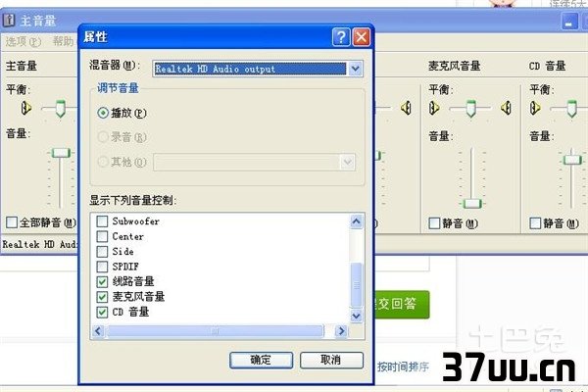This screenshot has width=588, height=392.
Task: Click the list's scroll down arrow
Action: tap(356, 316)
